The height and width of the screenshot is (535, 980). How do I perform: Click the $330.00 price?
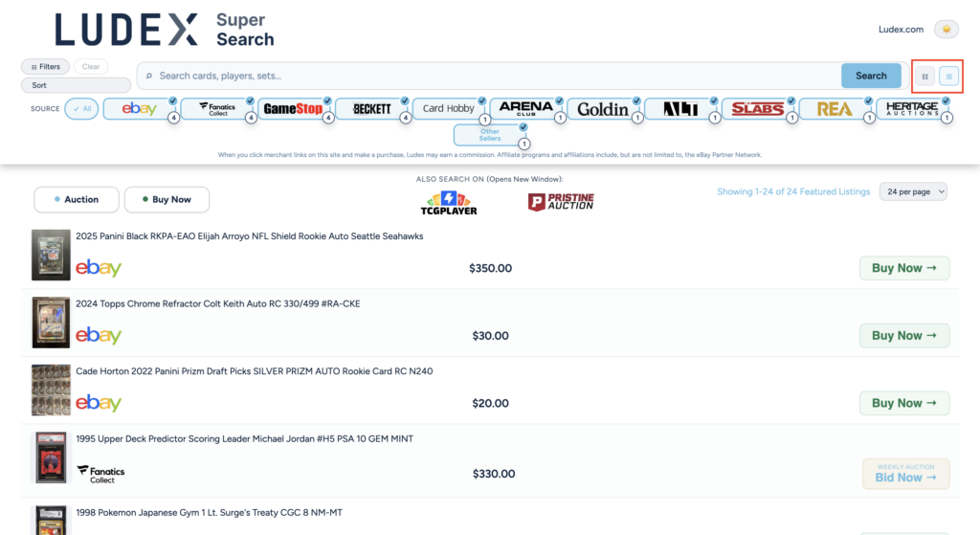coord(494,474)
